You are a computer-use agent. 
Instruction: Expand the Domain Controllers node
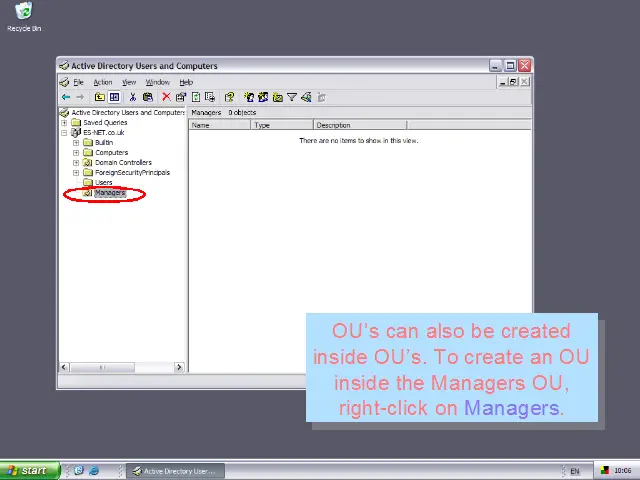coord(76,163)
